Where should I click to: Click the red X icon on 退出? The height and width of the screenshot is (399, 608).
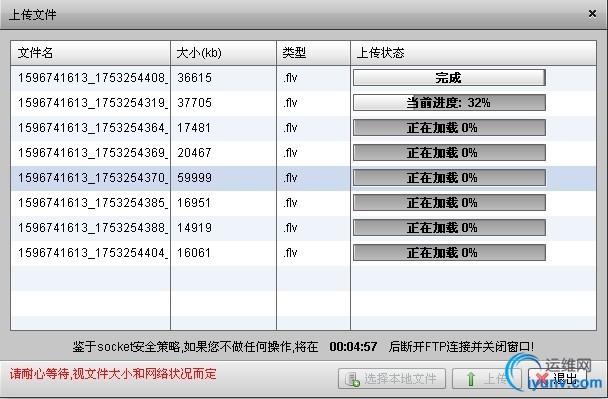click(542, 378)
